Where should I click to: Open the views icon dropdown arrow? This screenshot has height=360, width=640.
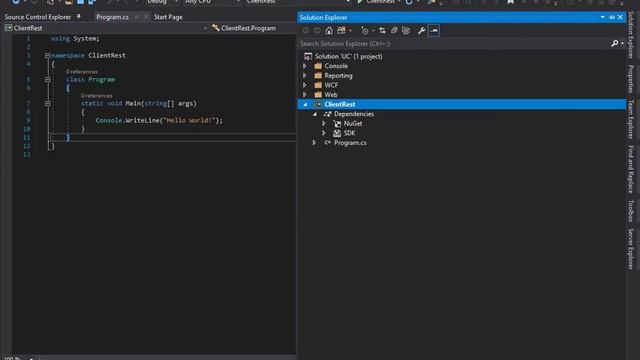tap(350, 31)
